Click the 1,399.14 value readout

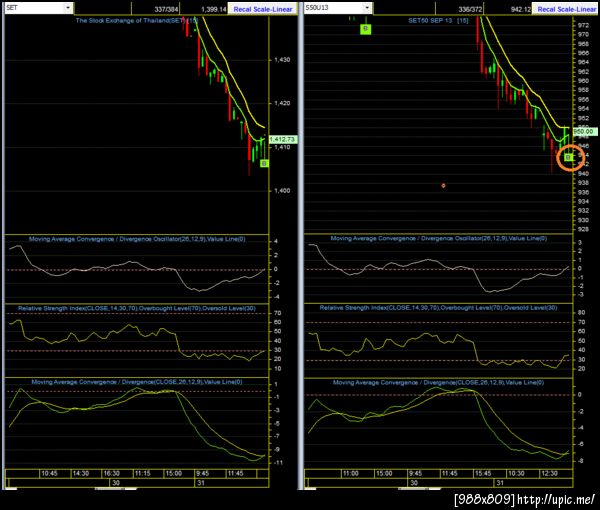pos(214,9)
